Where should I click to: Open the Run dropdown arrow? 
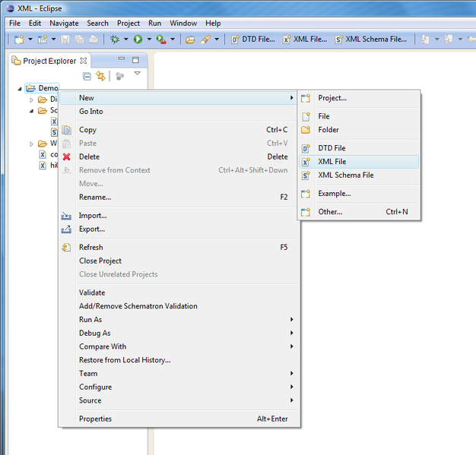149,39
